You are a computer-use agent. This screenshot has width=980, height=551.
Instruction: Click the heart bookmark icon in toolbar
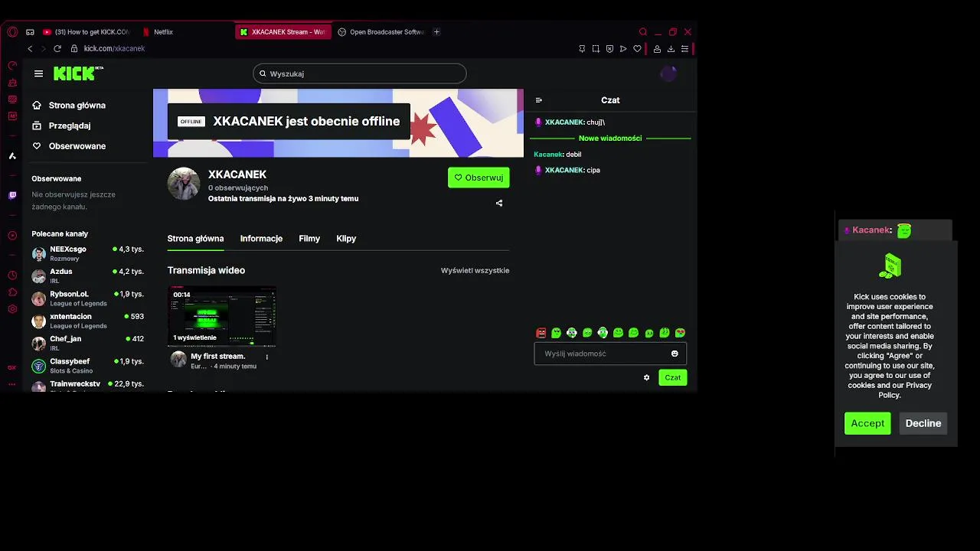pos(637,48)
